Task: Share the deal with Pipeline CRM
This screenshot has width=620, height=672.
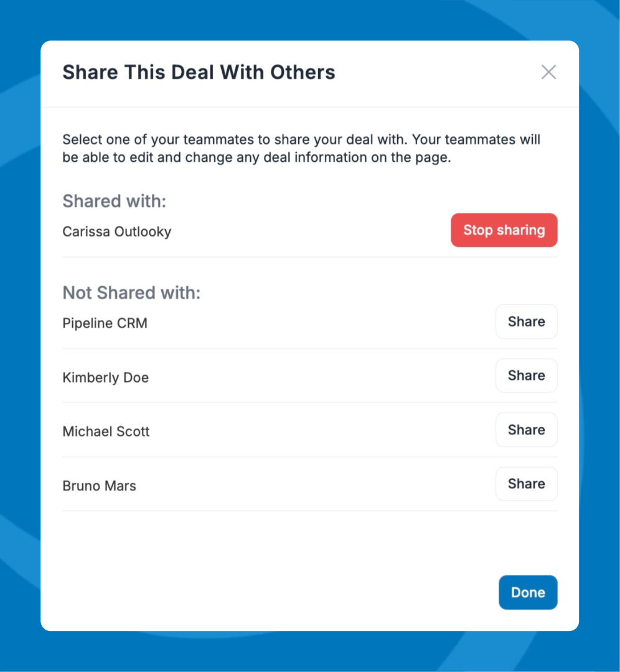Action: [526, 322]
